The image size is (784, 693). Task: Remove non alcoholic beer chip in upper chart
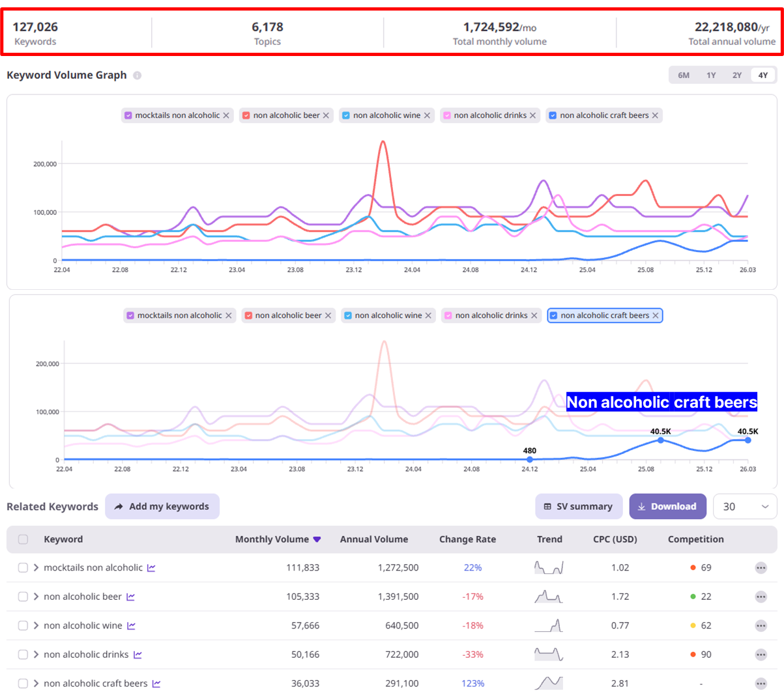326,115
